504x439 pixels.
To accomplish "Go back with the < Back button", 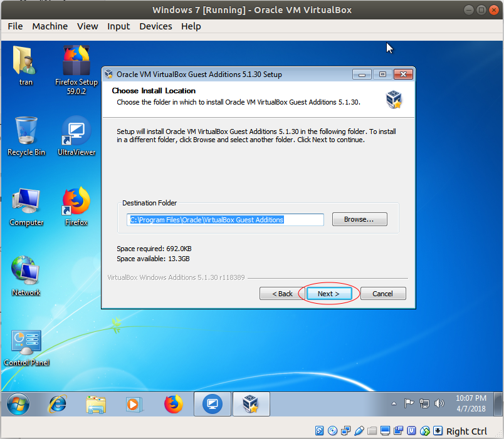I will [x=282, y=294].
